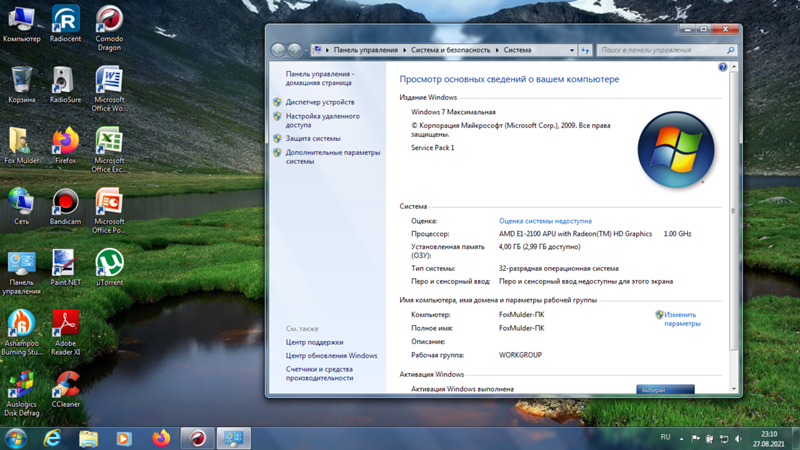The width and height of the screenshot is (800, 450).
Task: Click the Firefox taskbar icon
Action: 161,438
